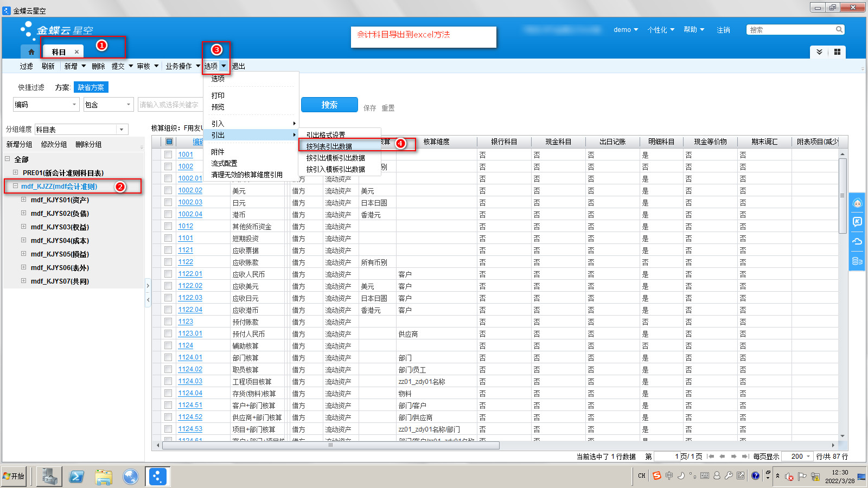Select 按列表引出数据 from the submenu
The width and height of the screenshot is (868, 488).
(x=329, y=146)
